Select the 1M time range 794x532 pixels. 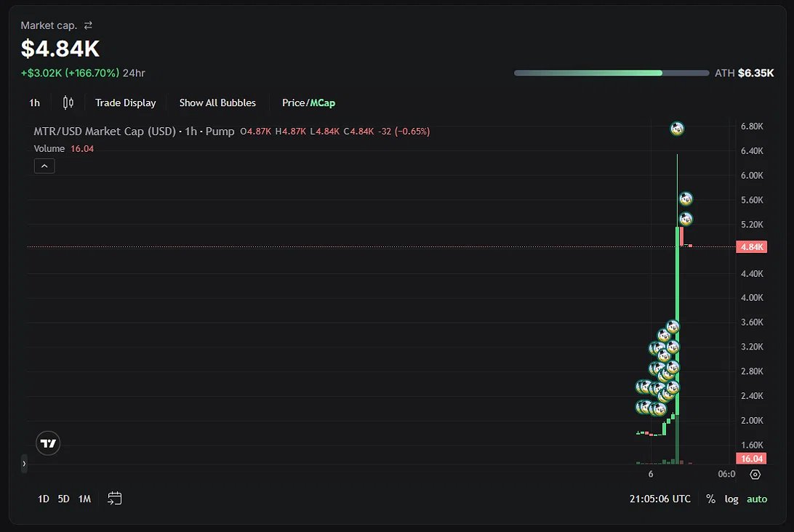(84, 499)
